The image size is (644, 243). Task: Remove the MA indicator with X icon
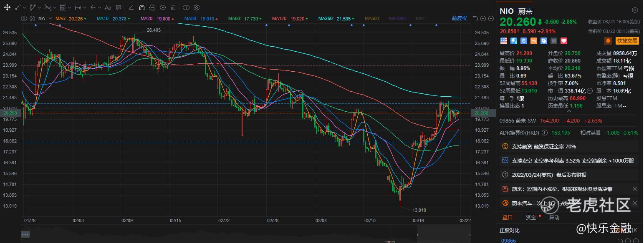pos(31,18)
